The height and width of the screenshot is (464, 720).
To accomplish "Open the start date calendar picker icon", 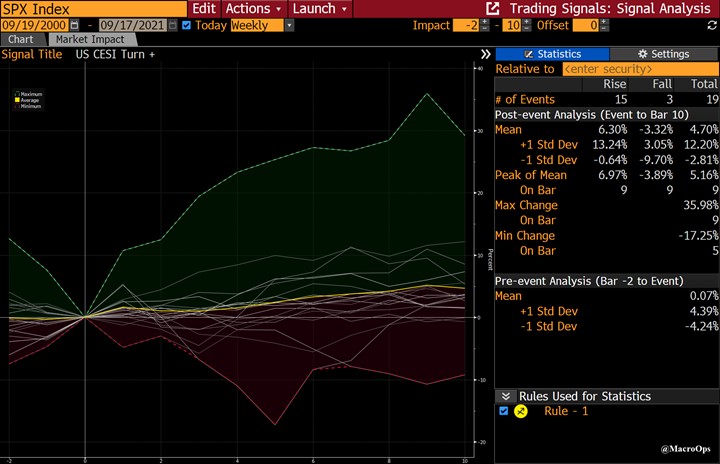I will click(74, 25).
